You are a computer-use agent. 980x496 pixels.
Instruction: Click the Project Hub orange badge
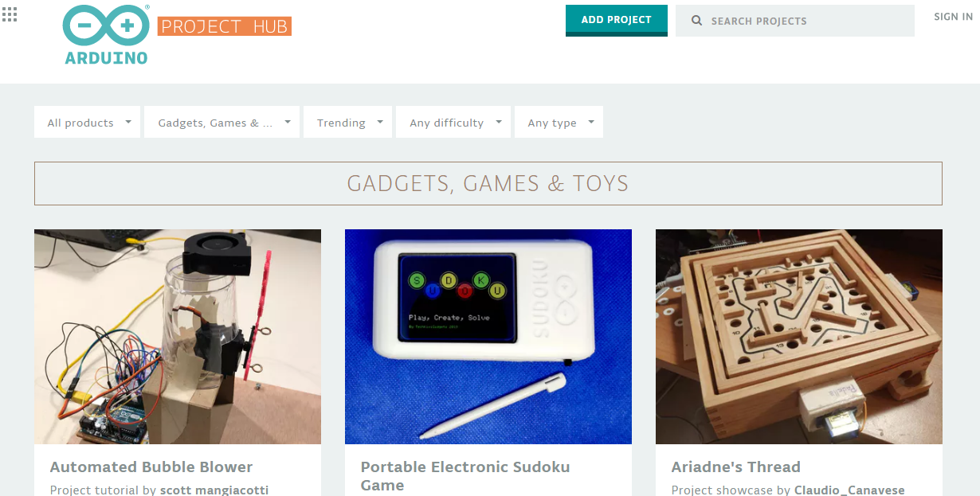coord(225,26)
